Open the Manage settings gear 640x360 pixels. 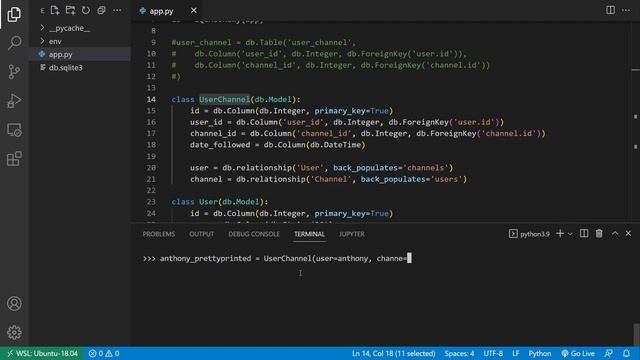14,333
